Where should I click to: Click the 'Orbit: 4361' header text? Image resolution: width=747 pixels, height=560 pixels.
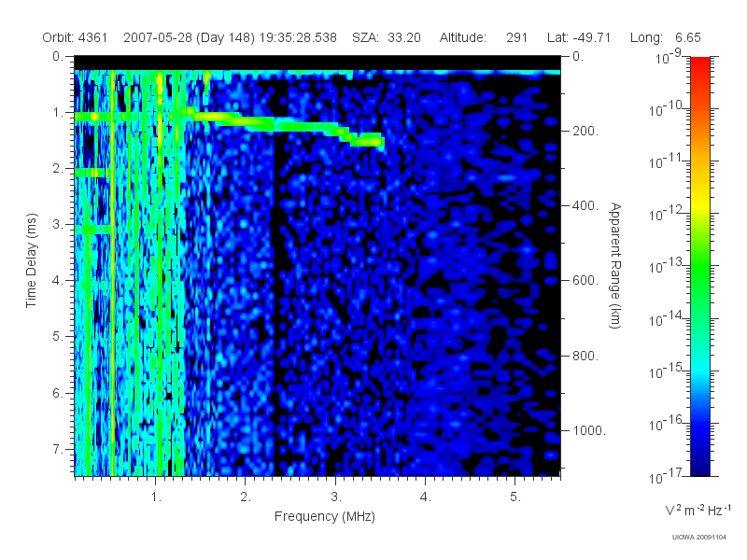pyautogui.click(x=75, y=37)
